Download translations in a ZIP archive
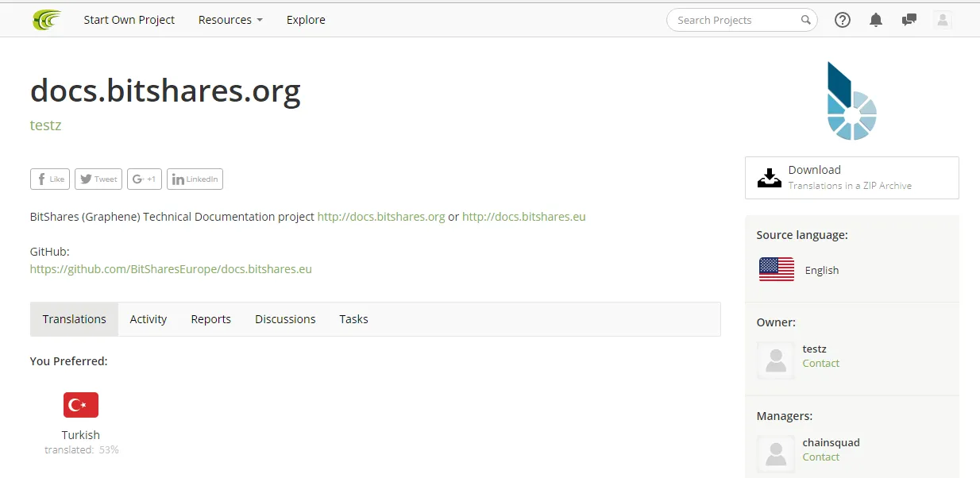 [x=851, y=177]
